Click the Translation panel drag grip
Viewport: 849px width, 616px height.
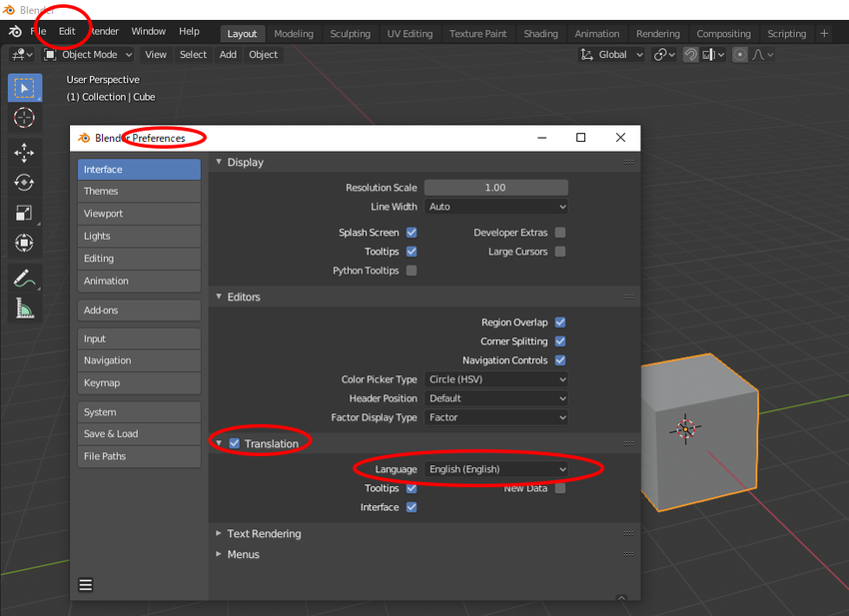(628, 443)
